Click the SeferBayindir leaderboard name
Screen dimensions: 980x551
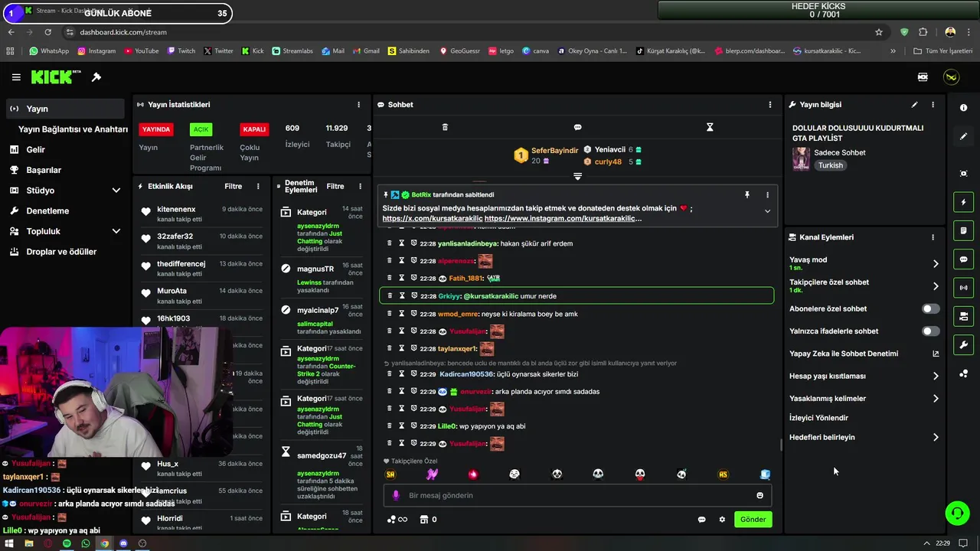[x=554, y=151]
